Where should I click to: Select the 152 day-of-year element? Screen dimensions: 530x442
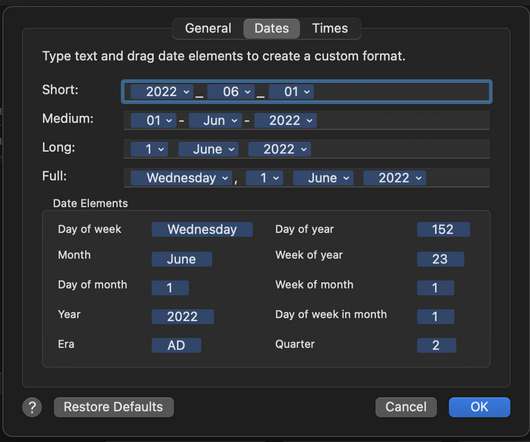tap(443, 230)
